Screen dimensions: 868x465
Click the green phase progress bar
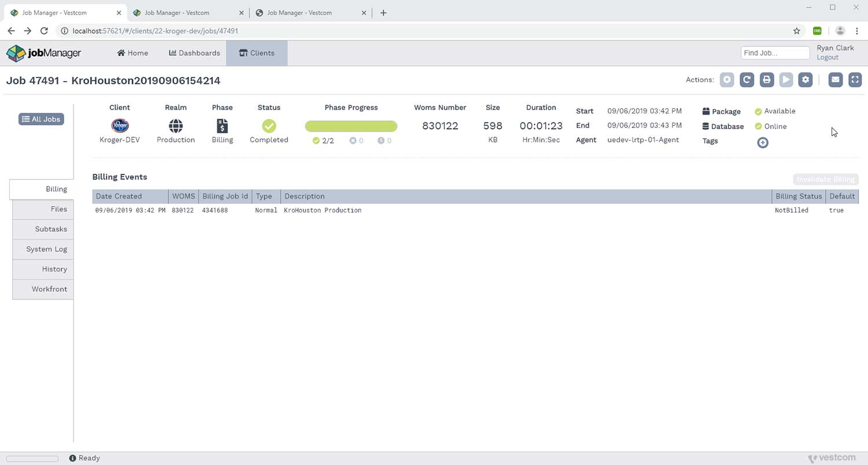351,126
